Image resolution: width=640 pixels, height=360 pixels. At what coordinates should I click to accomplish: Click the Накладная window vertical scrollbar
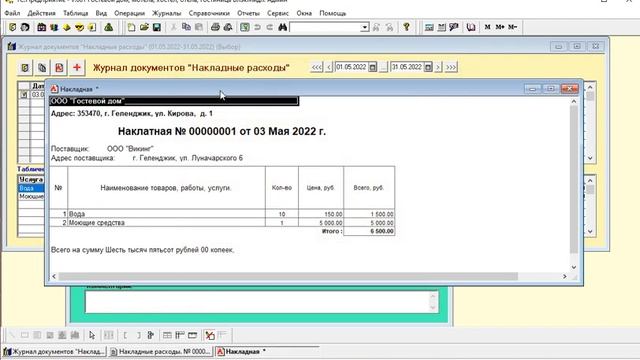click(x=574, y=180)
